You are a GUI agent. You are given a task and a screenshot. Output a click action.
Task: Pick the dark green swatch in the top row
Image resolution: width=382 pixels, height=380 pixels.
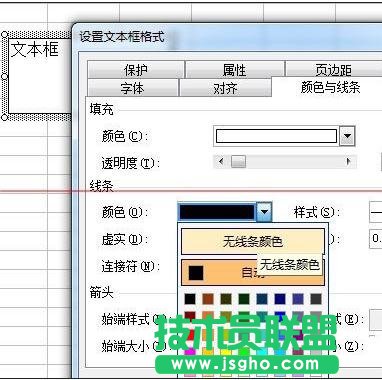pyautogui.click(x=244, y=299)
